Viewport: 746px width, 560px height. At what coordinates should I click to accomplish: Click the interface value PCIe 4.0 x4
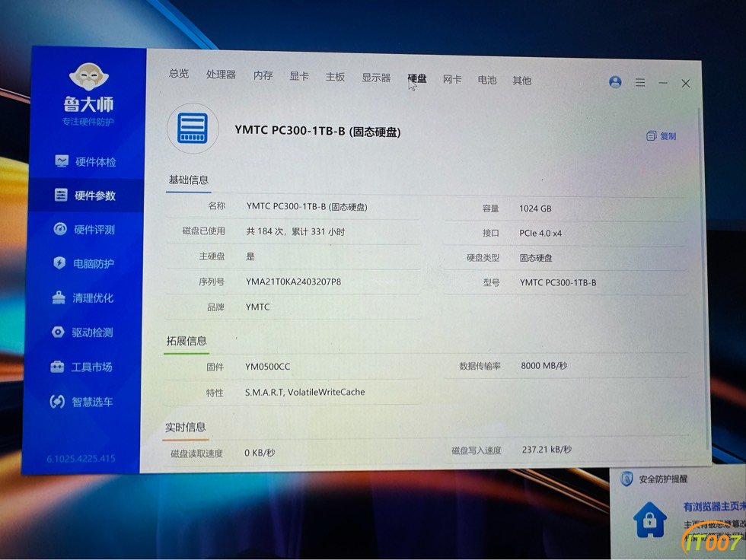(x=540, y=233)
